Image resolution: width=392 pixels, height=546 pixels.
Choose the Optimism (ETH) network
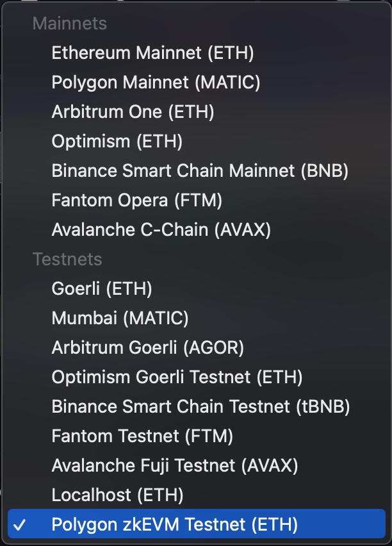coord(115,141)
